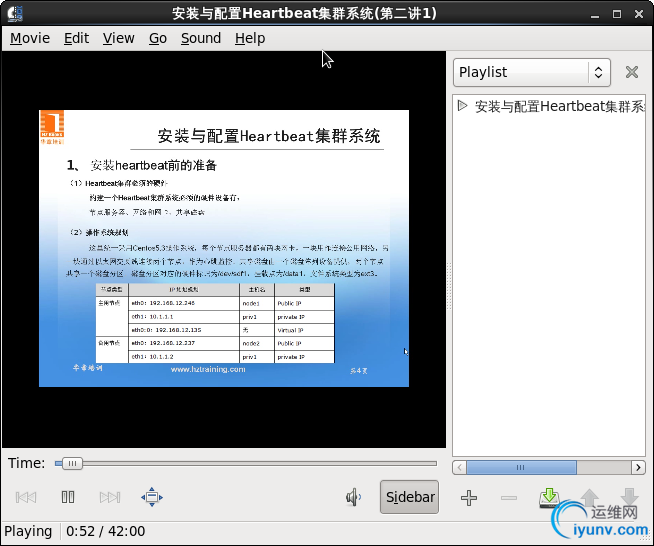This screenshot has width=654, height=546.
Task: Minimize the player window
Action: [595, 14]
